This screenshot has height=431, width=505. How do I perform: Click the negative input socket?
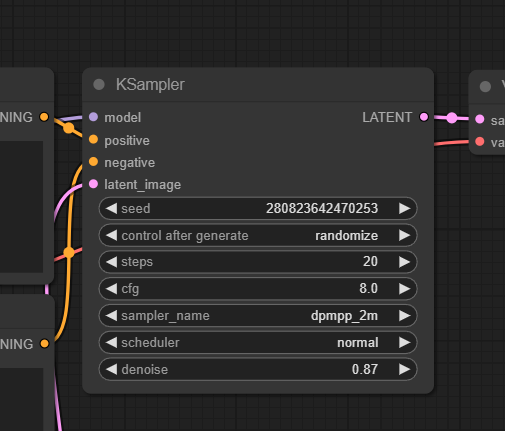click(93, 162)
